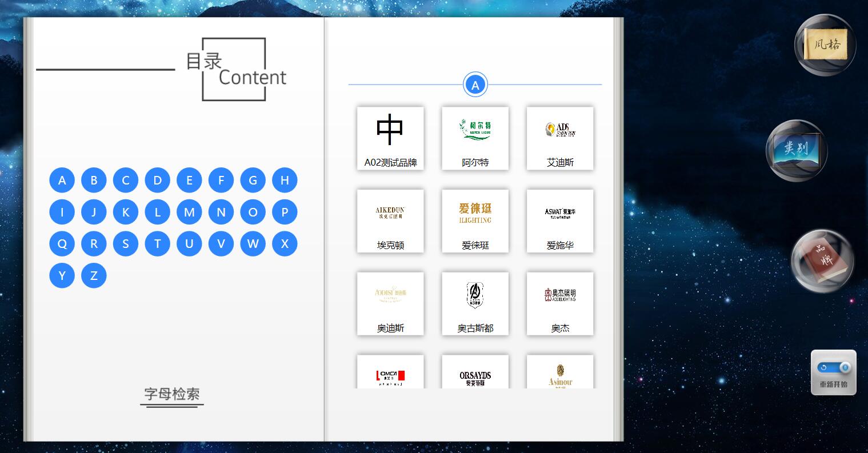Open the 艾迪斯 brand card
868x453 pixels.
coord(560,138)
